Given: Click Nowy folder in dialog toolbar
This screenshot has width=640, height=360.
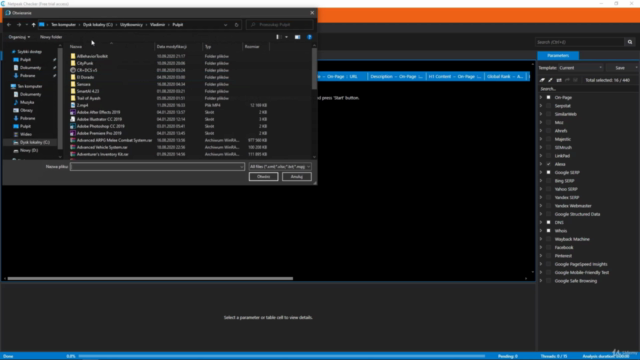Looking at the screenshot, I should (51, 37).
